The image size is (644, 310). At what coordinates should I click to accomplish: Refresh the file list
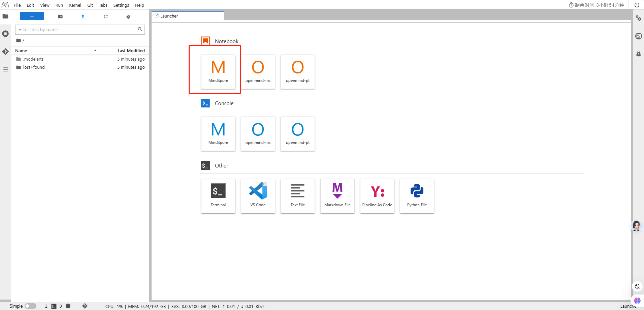[106, 17]
